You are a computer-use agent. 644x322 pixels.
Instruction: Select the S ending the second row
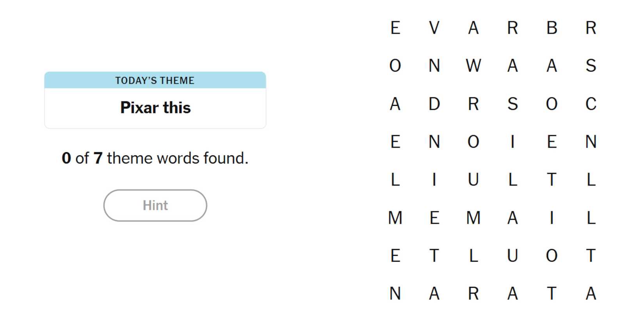[591, 66]
